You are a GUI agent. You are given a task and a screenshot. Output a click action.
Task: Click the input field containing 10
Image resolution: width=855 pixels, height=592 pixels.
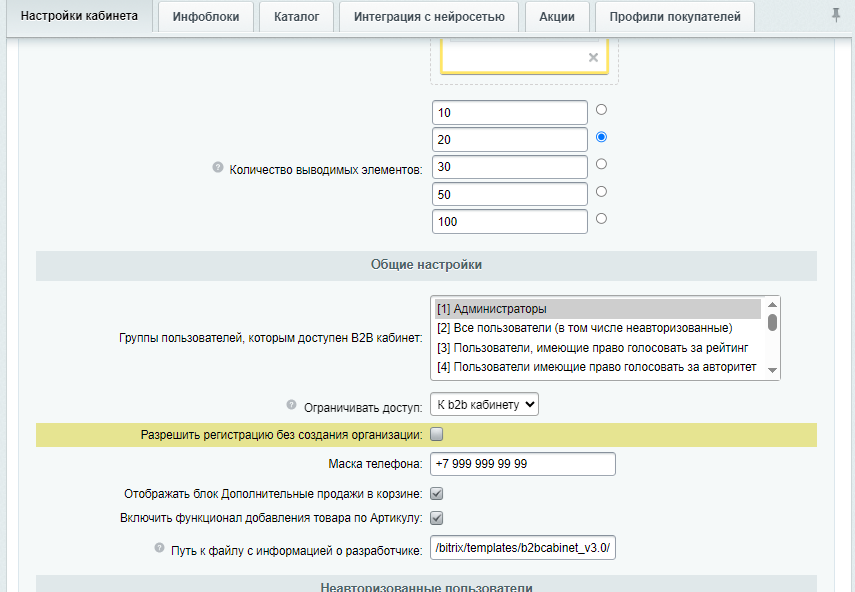pos(510,113)
